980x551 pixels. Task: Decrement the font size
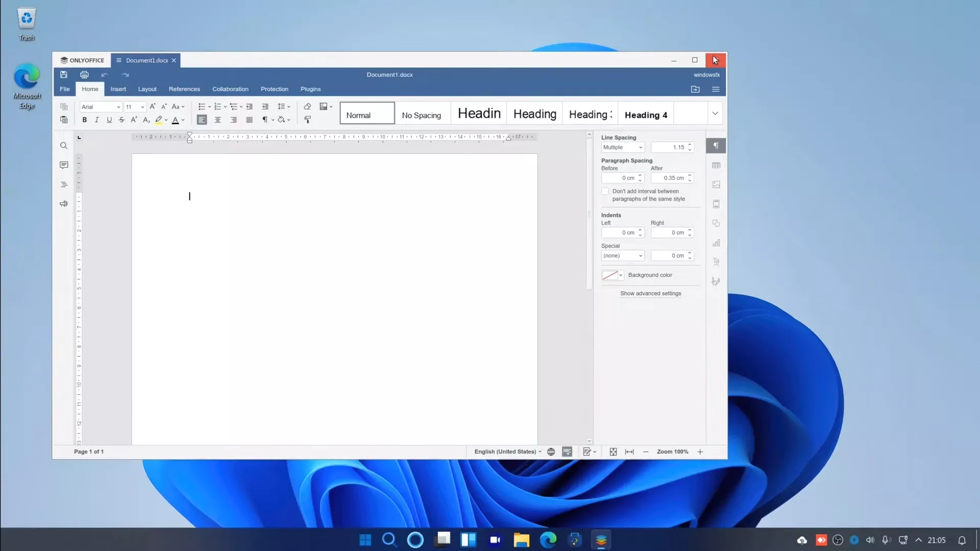coord(164,107)
